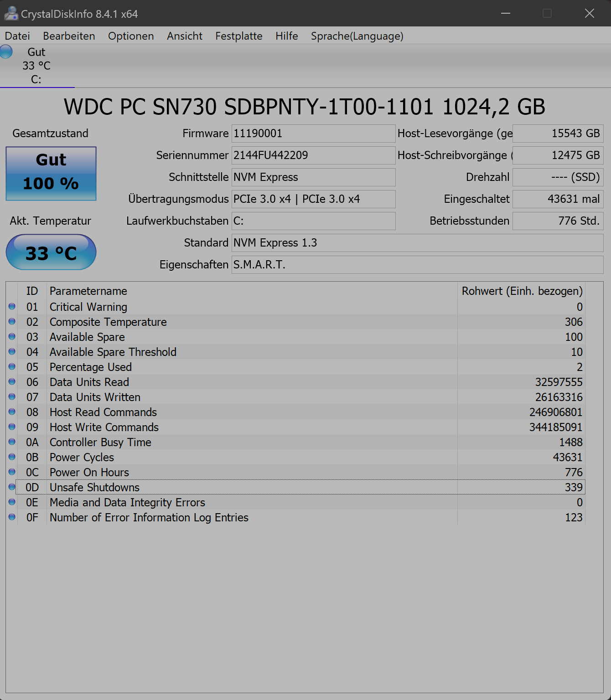Click the Power On Hours raw value 776
The image size is (611, 700).
(x=574, y=472)
